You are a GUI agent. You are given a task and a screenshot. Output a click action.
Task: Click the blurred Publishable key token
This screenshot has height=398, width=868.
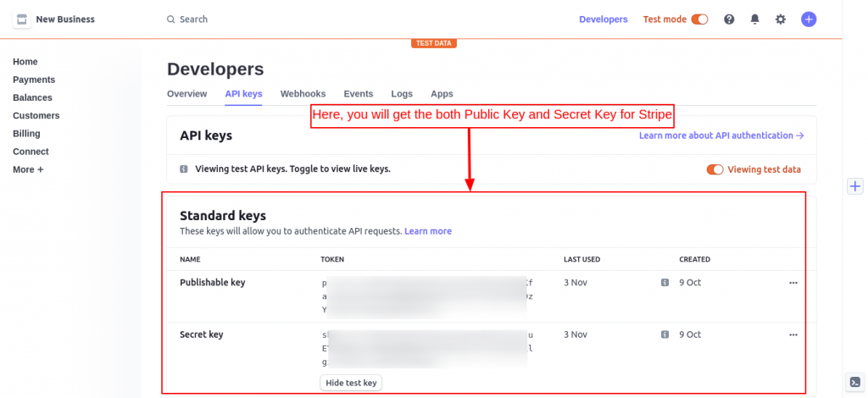426,297
